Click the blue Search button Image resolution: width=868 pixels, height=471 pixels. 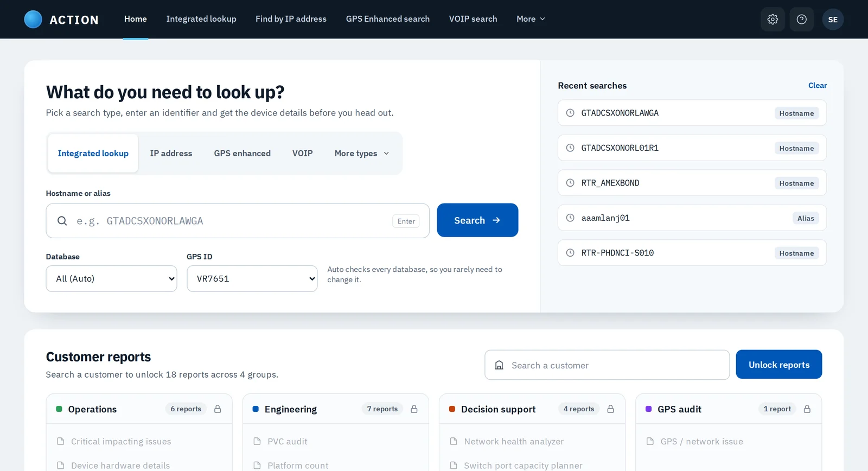477,220
